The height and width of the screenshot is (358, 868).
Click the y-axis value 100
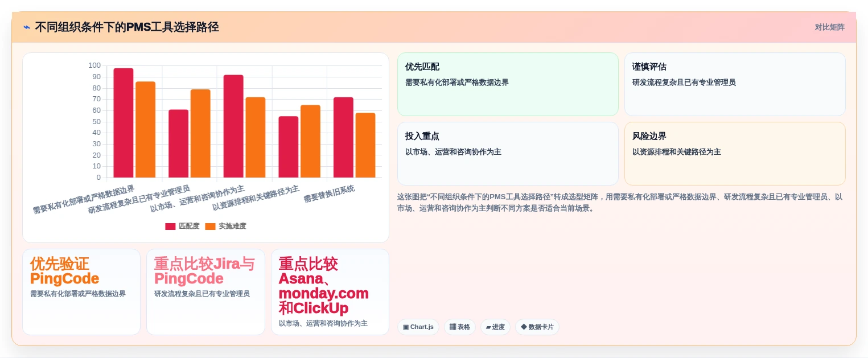click(x=94, y=65)
